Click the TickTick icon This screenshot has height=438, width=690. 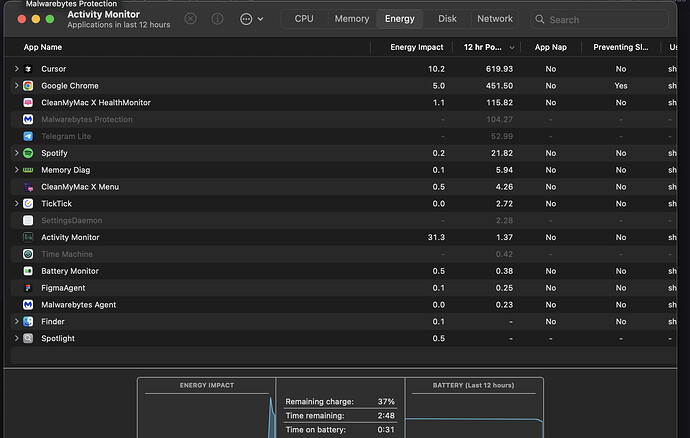pos(28,204)
